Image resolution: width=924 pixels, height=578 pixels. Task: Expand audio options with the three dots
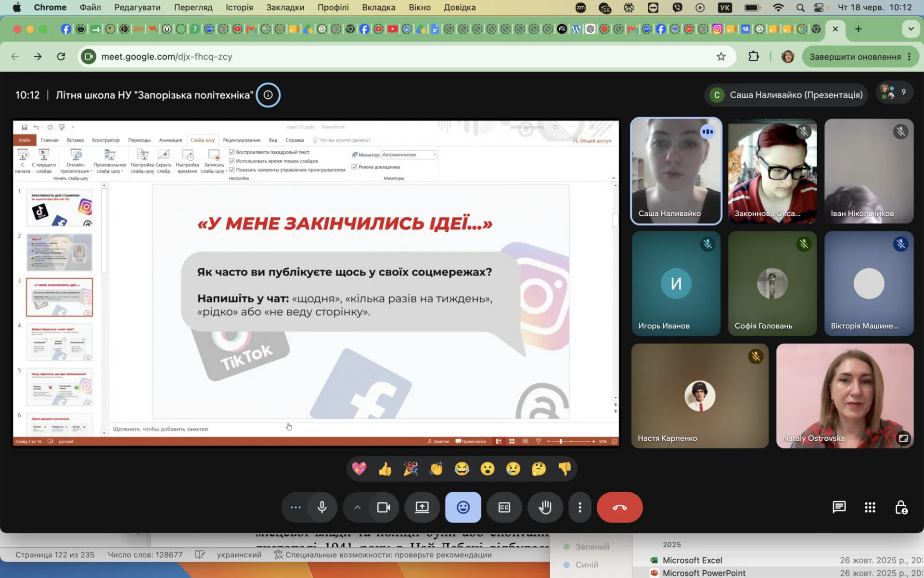(295, 507)
